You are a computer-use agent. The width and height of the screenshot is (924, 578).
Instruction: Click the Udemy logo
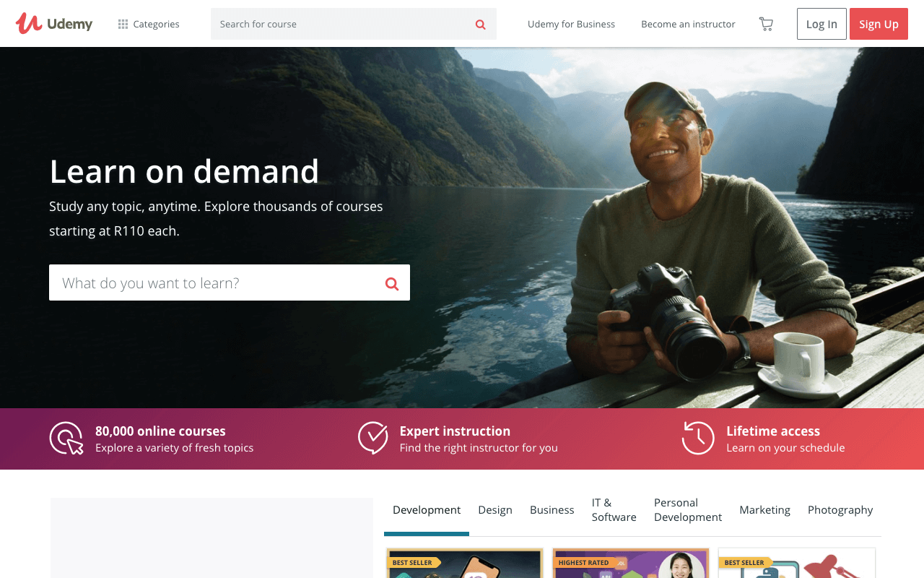pyautogui.click(x=54, y=24)
